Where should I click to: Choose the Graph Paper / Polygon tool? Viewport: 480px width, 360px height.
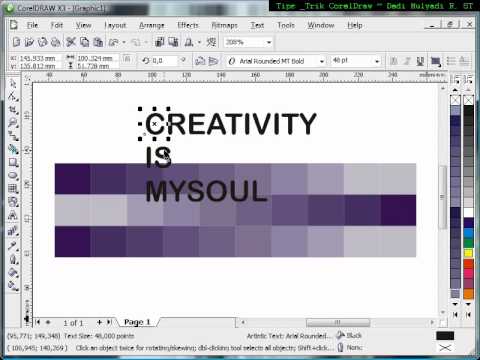click(x=13, y=189)
